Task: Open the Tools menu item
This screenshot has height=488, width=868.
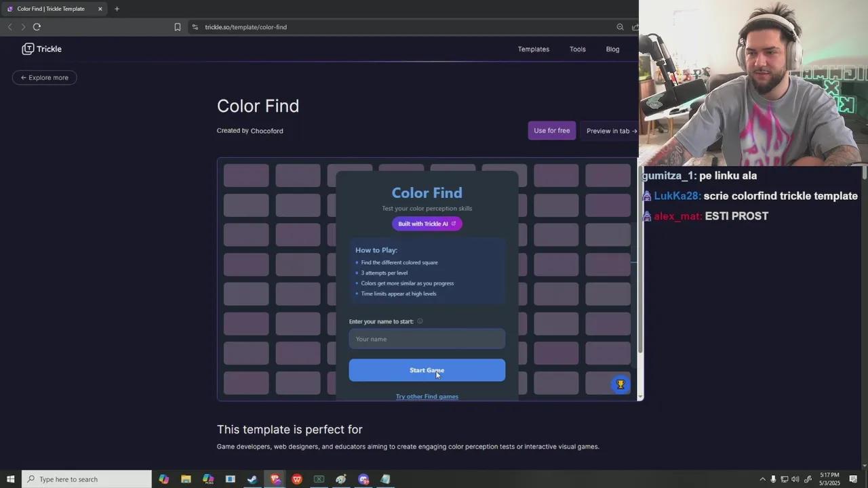Action: pos(578,49)
